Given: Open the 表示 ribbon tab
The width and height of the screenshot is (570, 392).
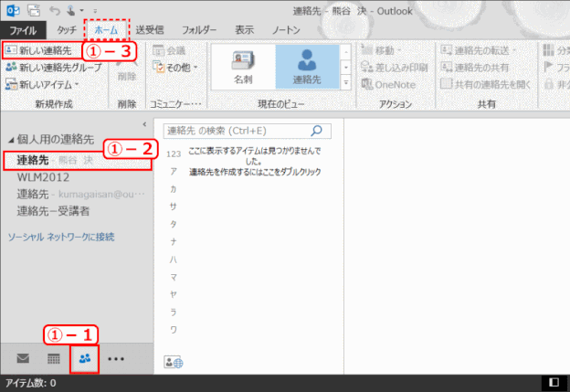Looking at the screenshot, I should (x=244, y=30).
